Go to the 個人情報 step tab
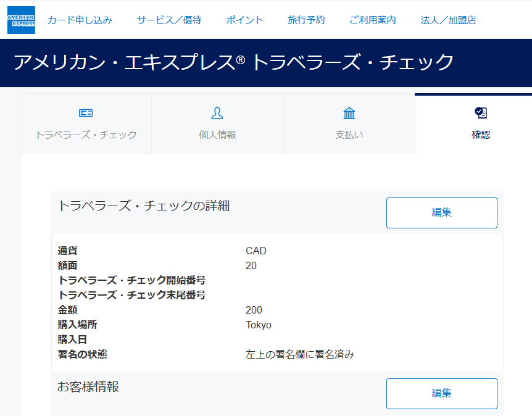Image resolution: width=532 pixels, height=416 pixels. pyautogui.click(x=217, y=124)
